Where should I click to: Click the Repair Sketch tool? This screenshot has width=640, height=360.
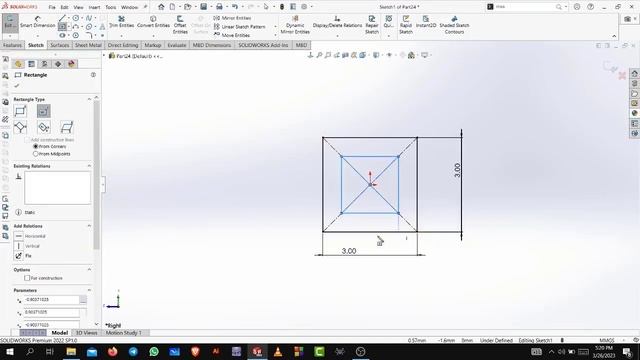[x=372, y=25]
